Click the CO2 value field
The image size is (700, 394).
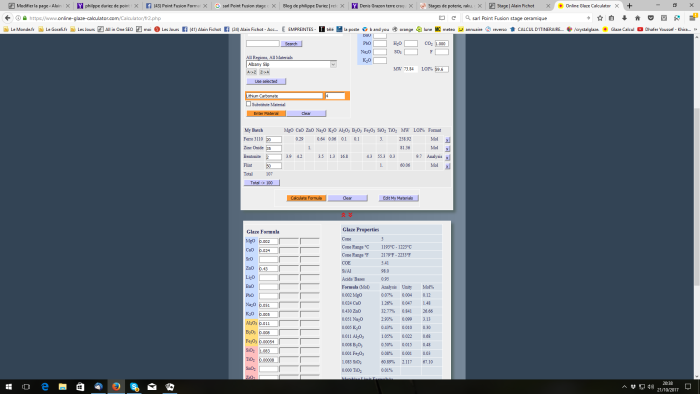(442, 44)
